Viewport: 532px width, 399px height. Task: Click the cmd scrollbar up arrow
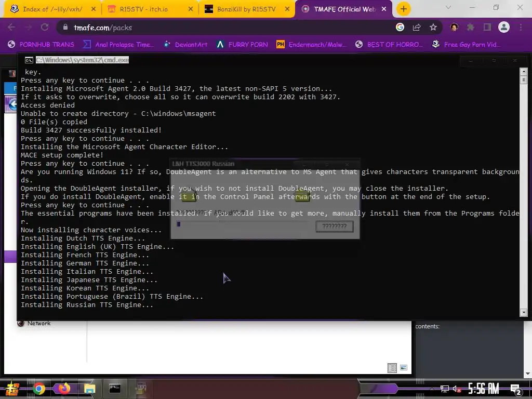524,72
